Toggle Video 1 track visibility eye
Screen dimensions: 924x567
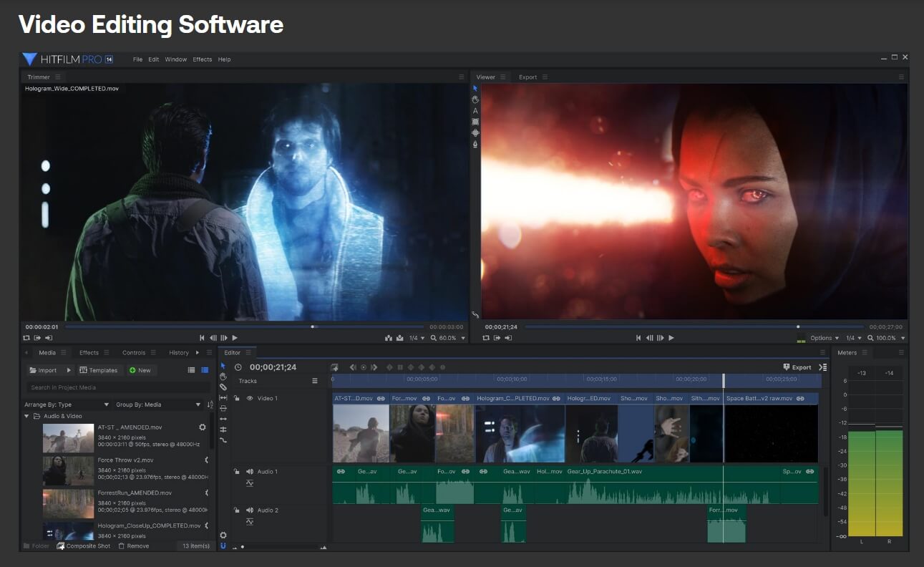pyautogui.click(x=250, y=398)
